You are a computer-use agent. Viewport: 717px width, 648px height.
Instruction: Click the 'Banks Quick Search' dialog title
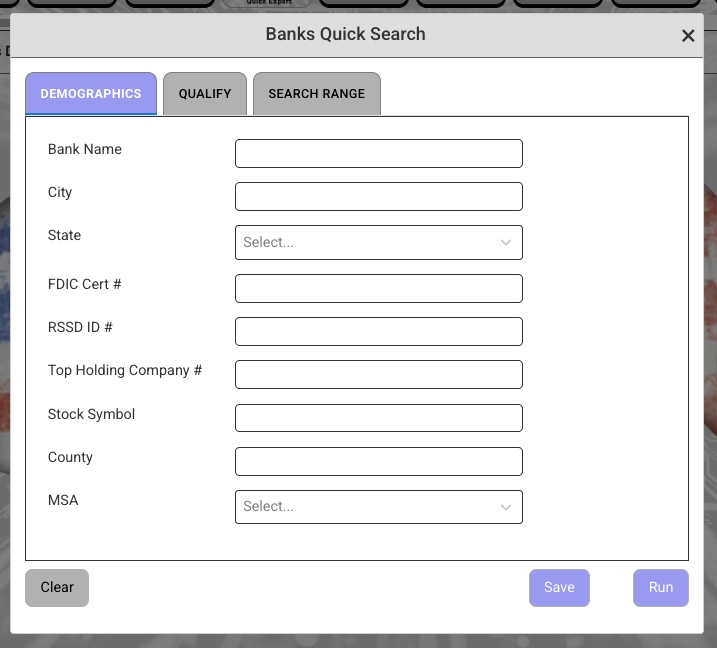[346, 34]
